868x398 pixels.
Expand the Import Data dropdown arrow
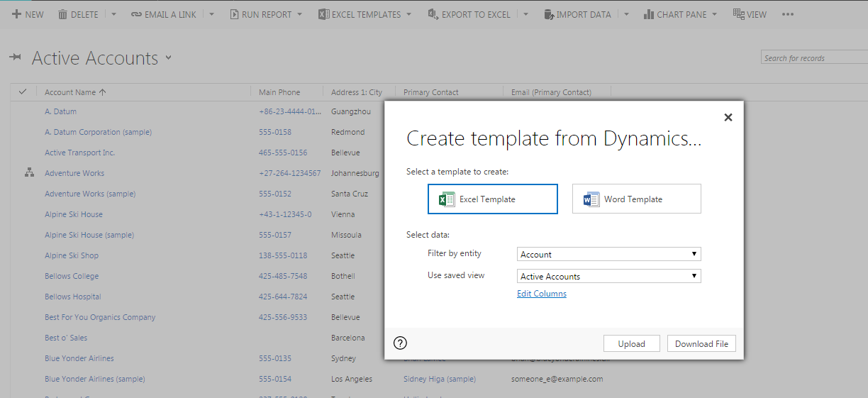[626, 14]
